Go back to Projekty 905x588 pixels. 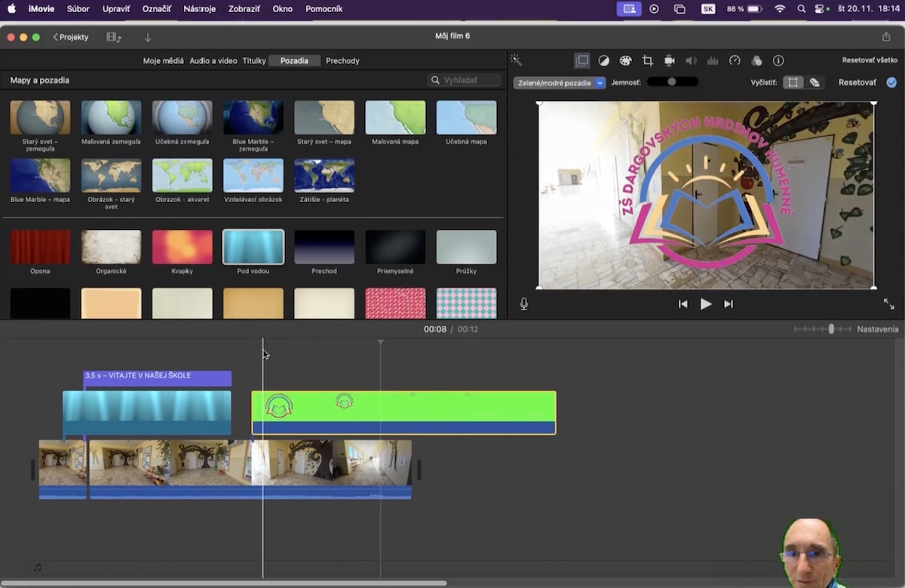[x=71, y=37]
